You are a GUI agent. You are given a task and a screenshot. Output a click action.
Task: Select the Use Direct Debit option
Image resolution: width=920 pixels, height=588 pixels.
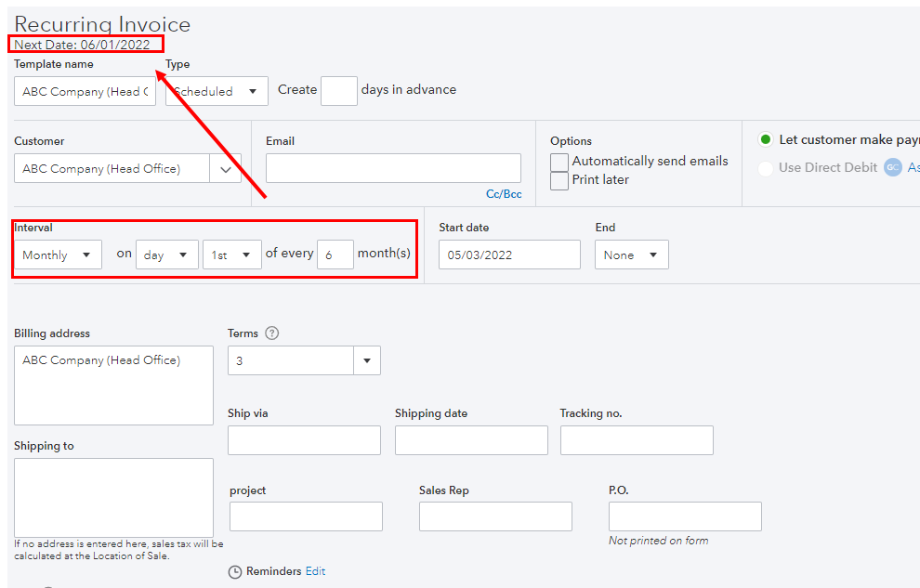(x=766, y=167)
